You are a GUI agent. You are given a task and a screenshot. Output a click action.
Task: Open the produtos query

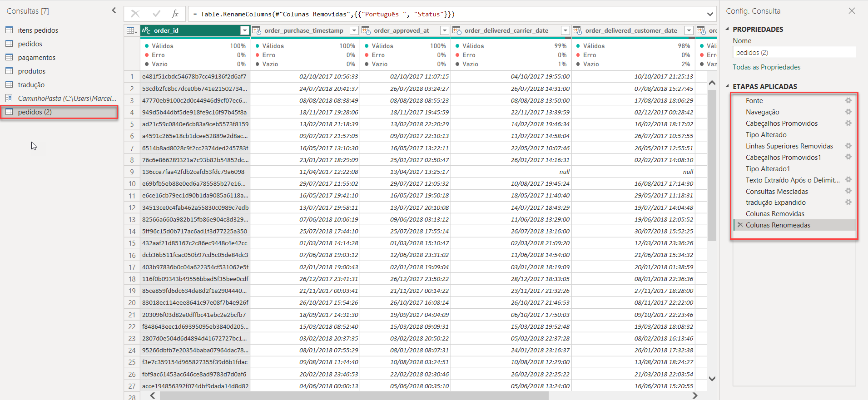coord(31,71)
